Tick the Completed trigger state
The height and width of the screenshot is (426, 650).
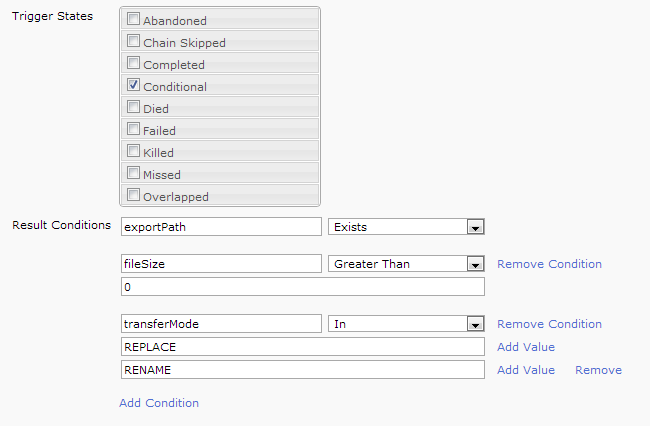(x=133, y=63)
